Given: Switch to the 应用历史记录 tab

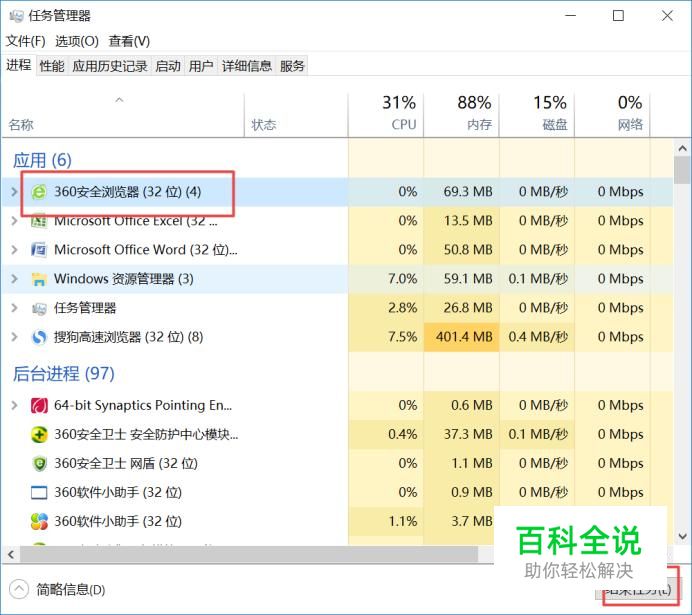Looking at the screenshot, I should pos(110,66).
